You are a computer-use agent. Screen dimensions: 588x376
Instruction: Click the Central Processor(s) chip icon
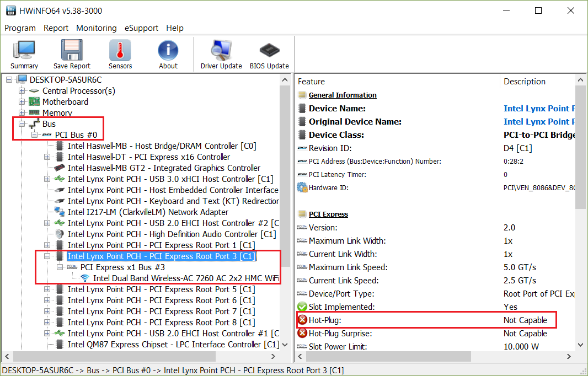pos(34,91)
